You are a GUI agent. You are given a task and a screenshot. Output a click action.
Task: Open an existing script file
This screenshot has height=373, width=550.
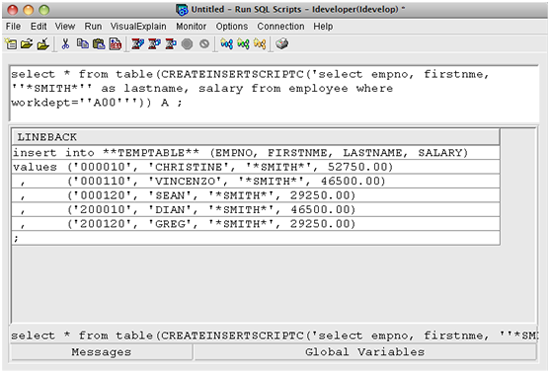pyautogui.click(x=27, y=44)
